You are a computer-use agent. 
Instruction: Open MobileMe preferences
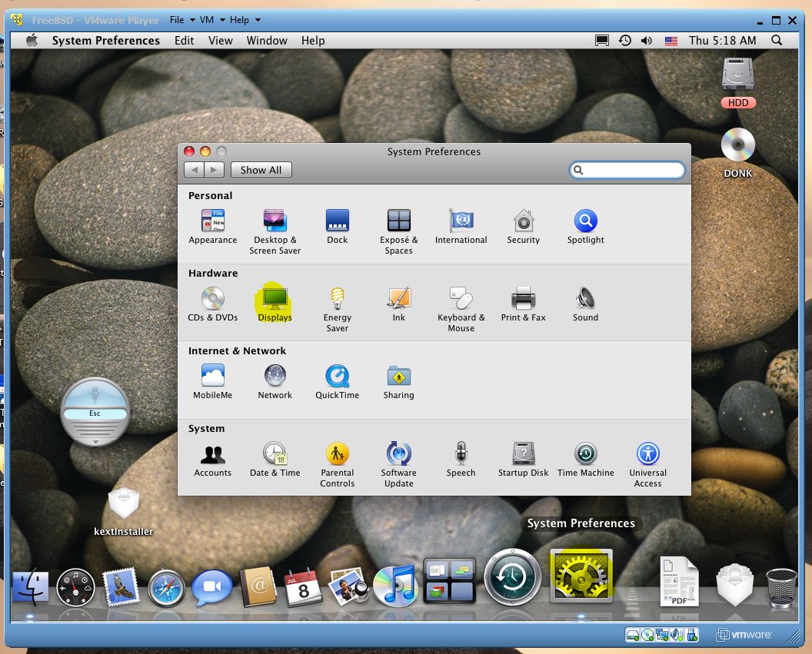pos(213,381)
